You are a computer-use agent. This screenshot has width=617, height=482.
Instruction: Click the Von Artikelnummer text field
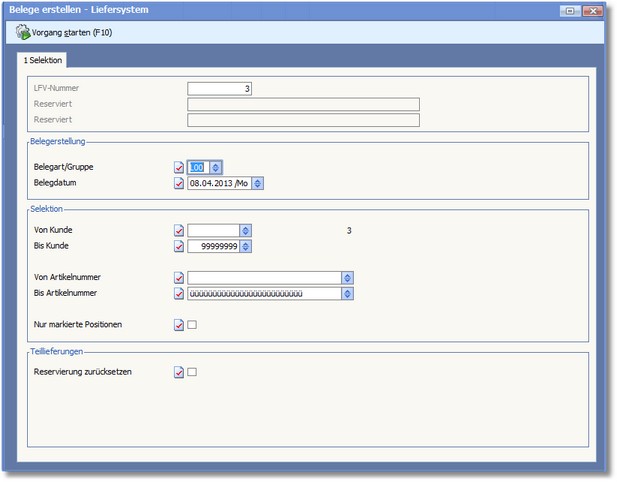point(263,278)
